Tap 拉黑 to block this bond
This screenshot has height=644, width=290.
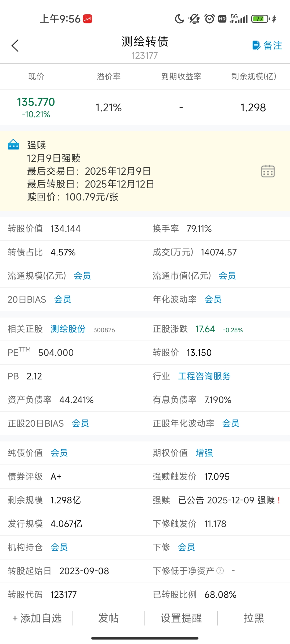click(254, 618)
